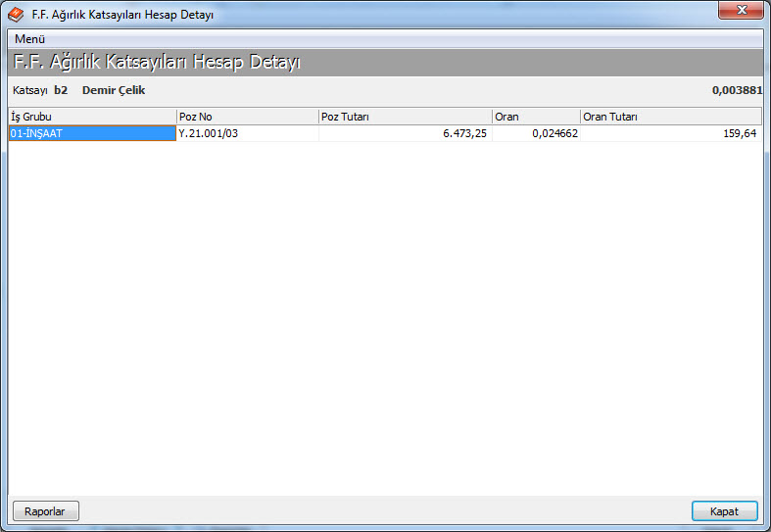Click the 0,024662 ratio cell
771x532 pixels.
pyautogui.click(x=535, y=133)
